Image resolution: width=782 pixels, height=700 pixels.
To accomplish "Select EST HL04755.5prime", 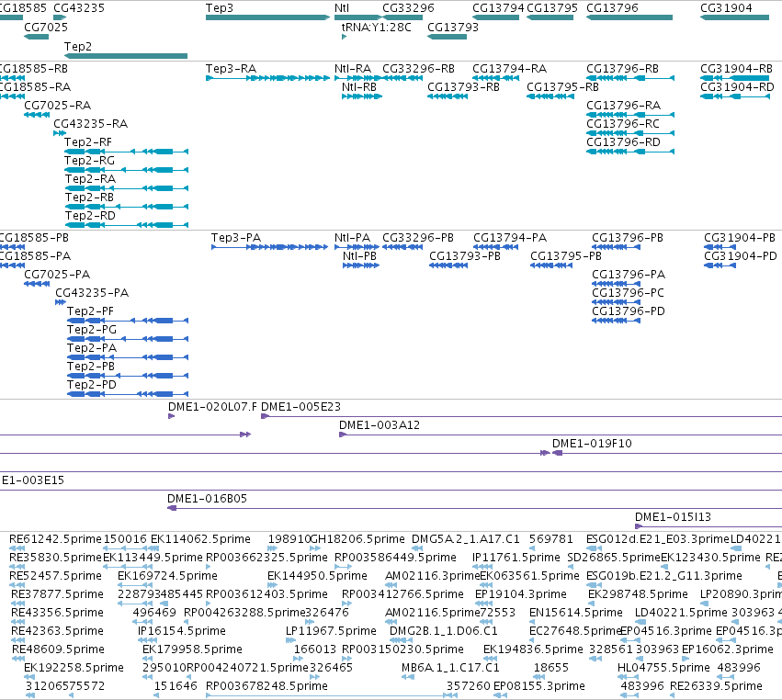I will click(663, 668).
